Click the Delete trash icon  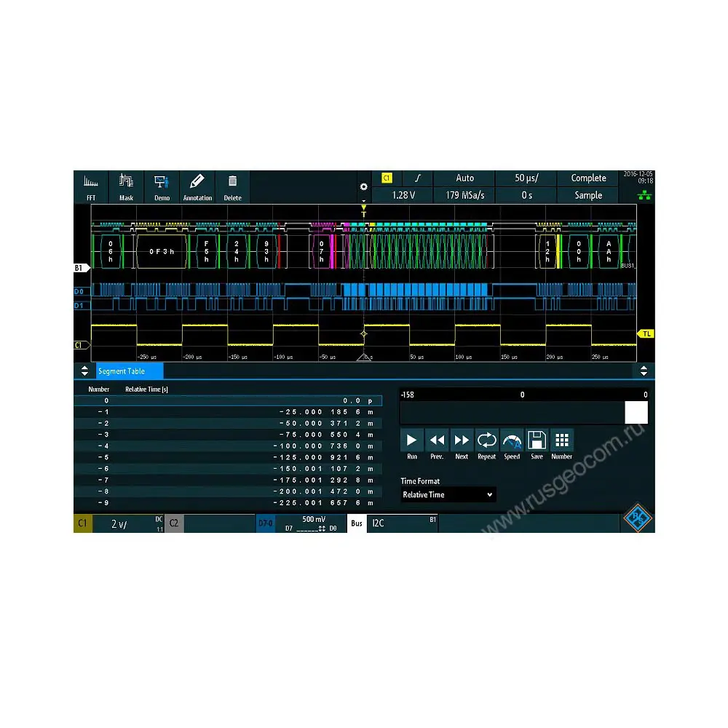click(x=232, y=186)
